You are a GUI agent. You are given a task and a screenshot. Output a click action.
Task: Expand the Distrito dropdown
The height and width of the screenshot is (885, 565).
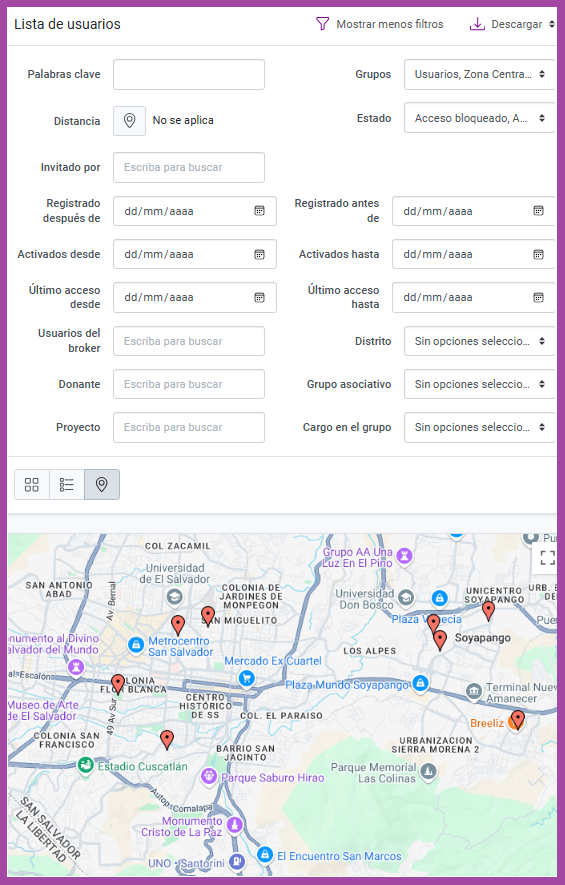pos(479,341)
